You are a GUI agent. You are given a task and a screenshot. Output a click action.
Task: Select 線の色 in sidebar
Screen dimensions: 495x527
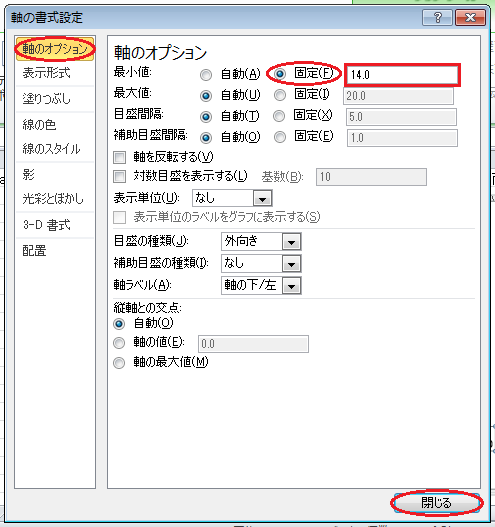pos(39,124)
